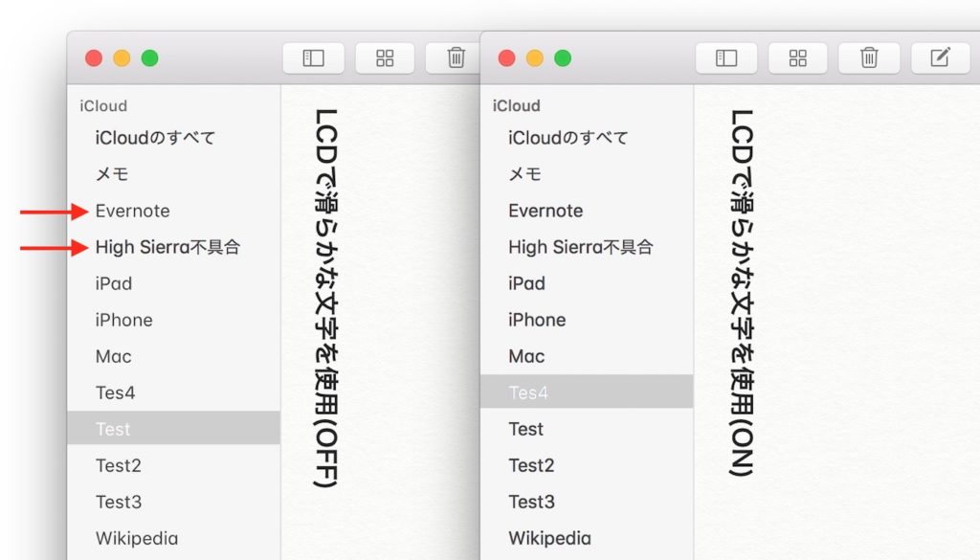980x560 pixels.
Task: Hide the folder sidebar in the left window
Action: (313, 58)
